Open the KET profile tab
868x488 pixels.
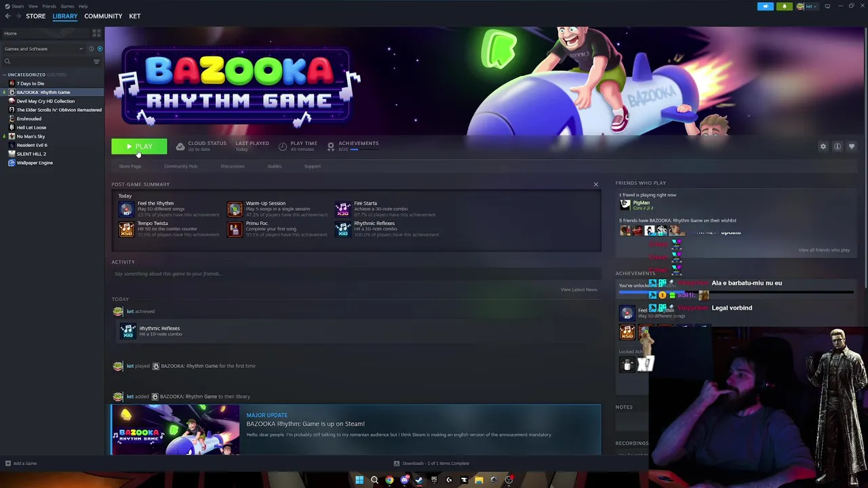[135, 16]
